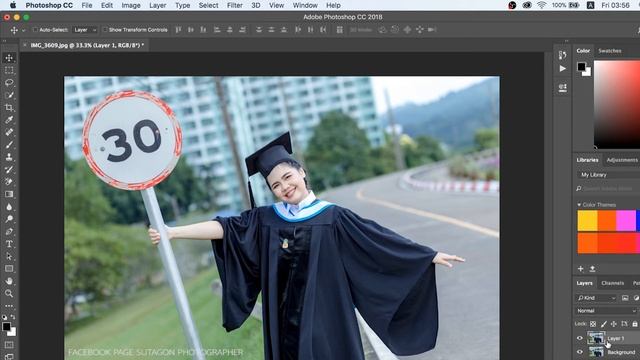This screenshot has width=640, height=360.
Task: Select the Horizontal Type tool
Action: click(9, 244)
